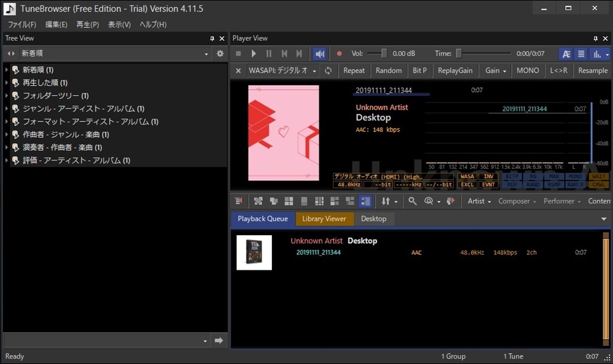The width and height of the screenshot is (613, 364).
Task: Toggle the speaker mute icon
Action: pyautogui.click(x=320, y=53)
